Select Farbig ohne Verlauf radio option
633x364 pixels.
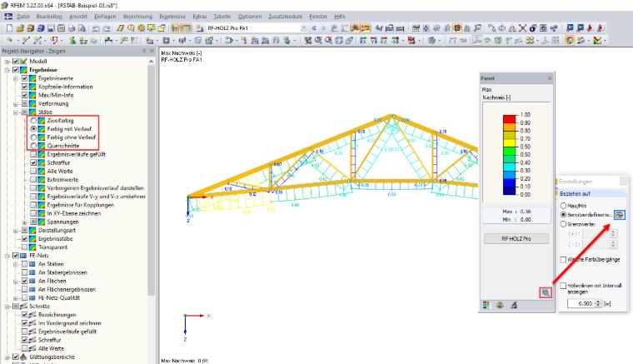click(x=33, y=137)
